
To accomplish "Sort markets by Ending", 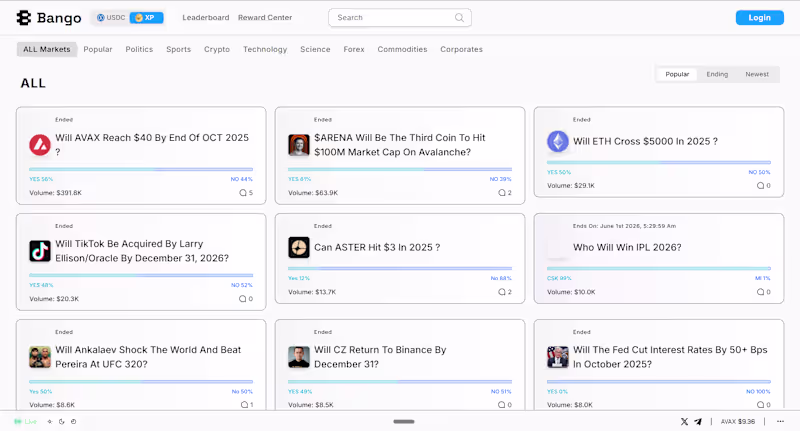I will click(x=717, y=74).
